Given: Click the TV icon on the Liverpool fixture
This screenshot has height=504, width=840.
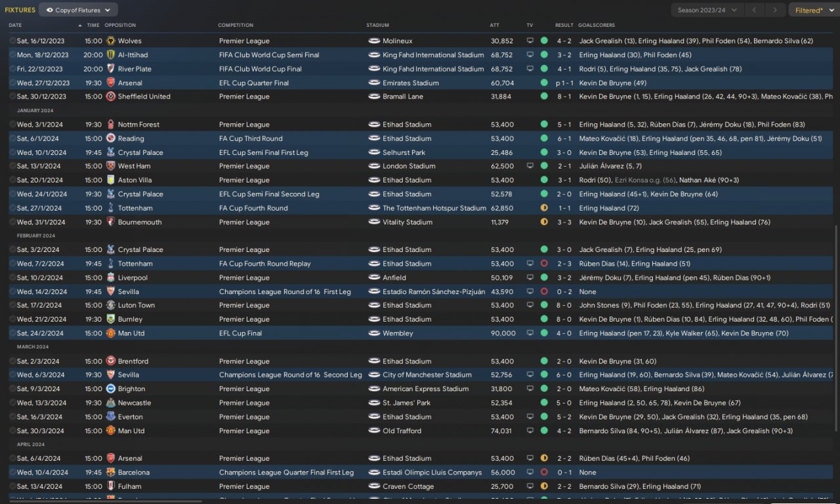Looking at the screenshot, I should coord(530,278).
